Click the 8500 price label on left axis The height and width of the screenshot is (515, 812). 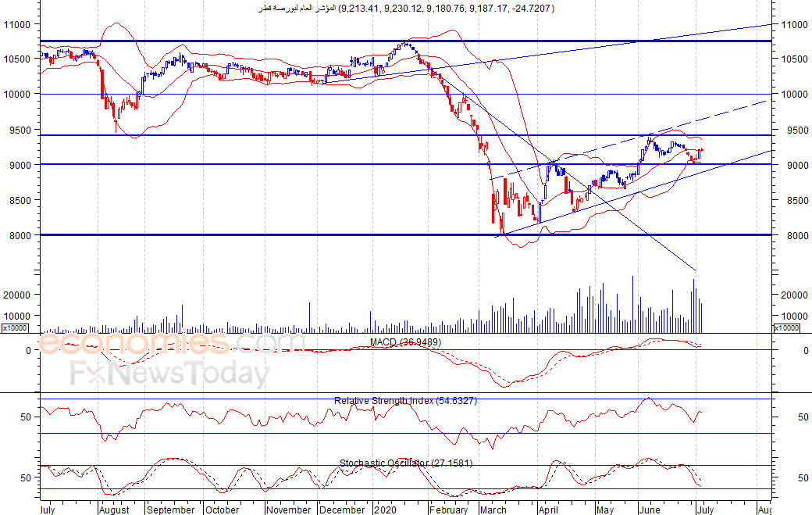20,200
